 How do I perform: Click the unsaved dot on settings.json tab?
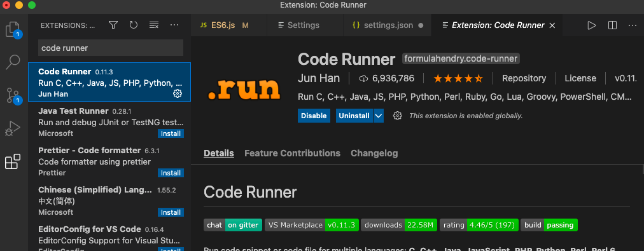pyautogui.click(x=421, y=25)
